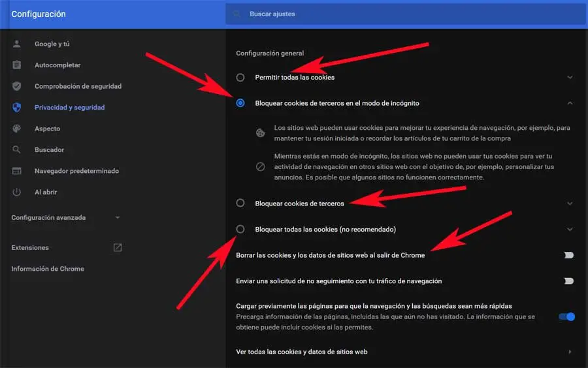Select Bloquear cookies de terceros en el modo de incógnito radio

click(240, 103)
